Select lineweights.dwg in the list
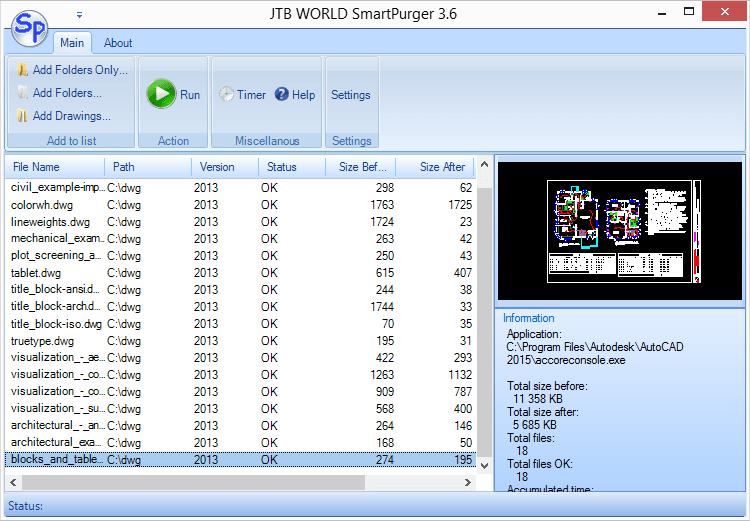The height and width of the screenshot is (521, 750). point(241,222)
